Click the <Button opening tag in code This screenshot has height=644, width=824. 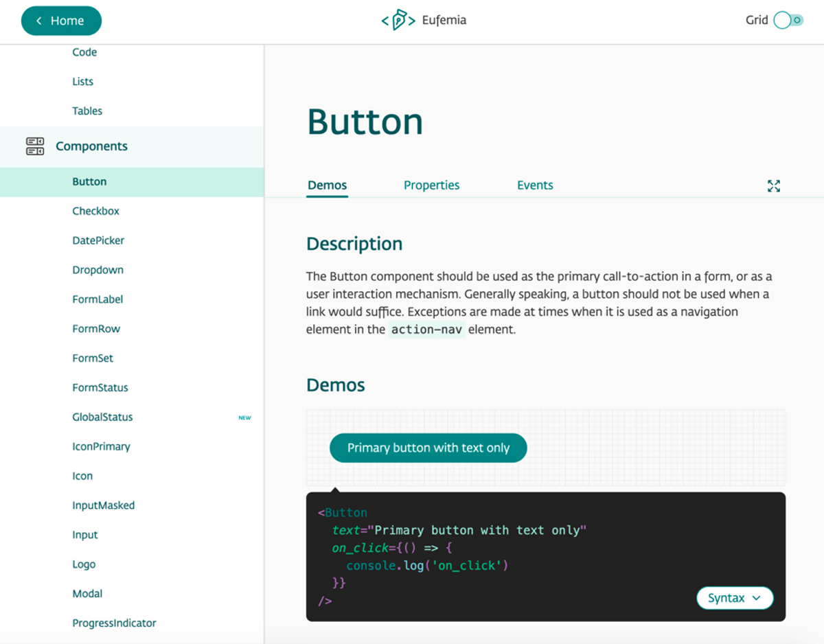[x=343, y=513]
